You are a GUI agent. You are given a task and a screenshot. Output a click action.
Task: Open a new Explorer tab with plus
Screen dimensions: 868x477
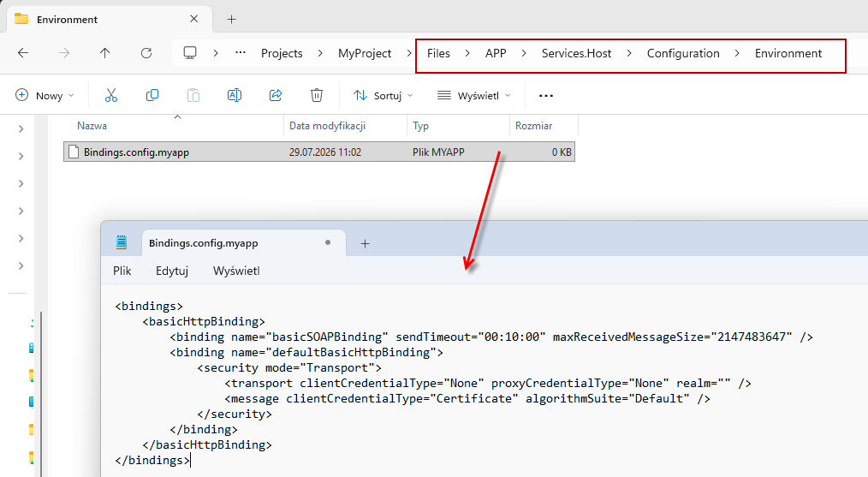231,20
